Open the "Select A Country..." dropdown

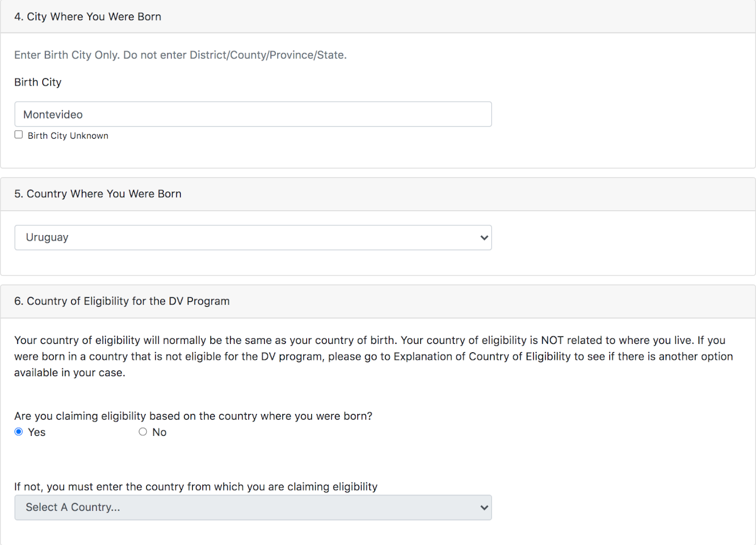[x=253, y=507]
